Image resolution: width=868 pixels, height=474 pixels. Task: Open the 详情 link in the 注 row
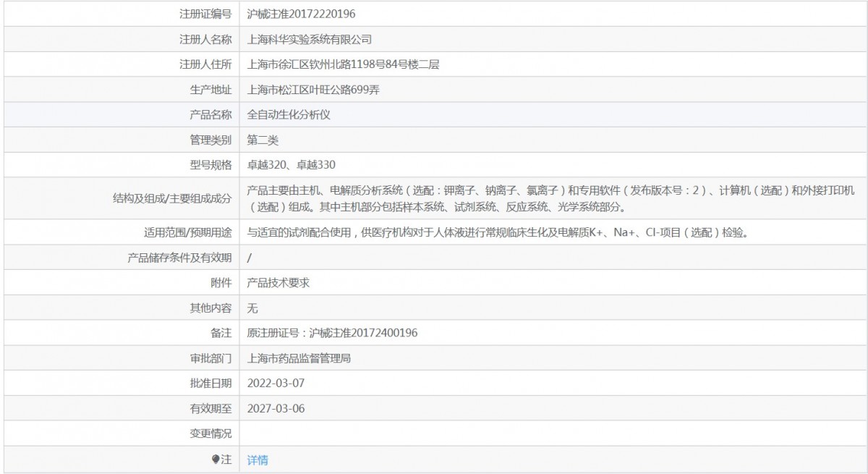[x=258, y=460]
